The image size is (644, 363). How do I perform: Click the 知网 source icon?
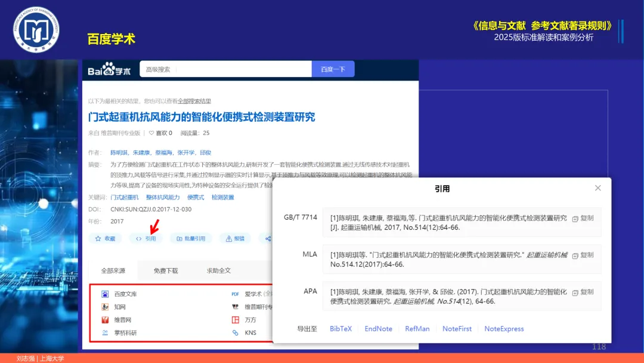pos(105,307)
